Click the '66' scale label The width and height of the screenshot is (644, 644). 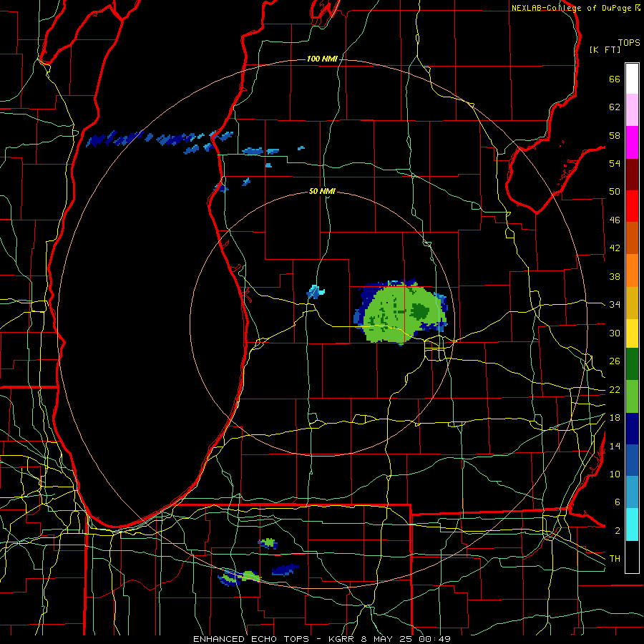pos(615,79)
